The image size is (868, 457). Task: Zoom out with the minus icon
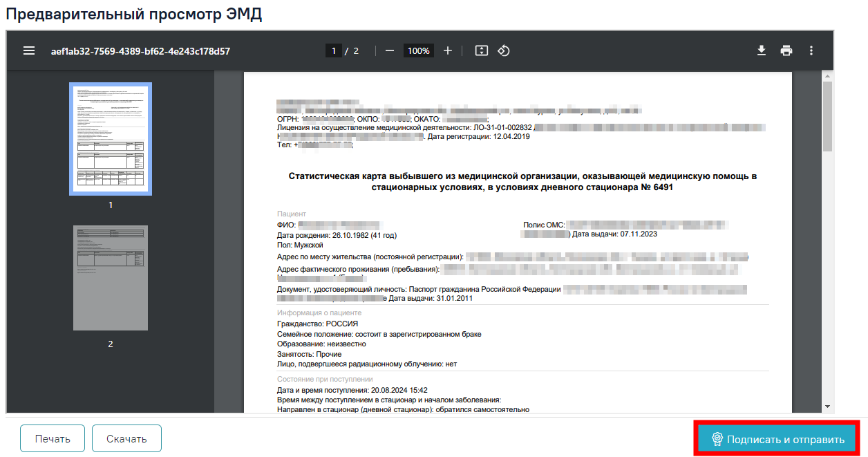coord(390,50)
